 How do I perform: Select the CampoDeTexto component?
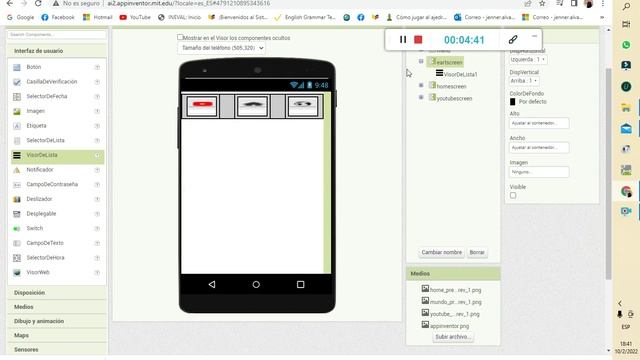tap(45, 243)
